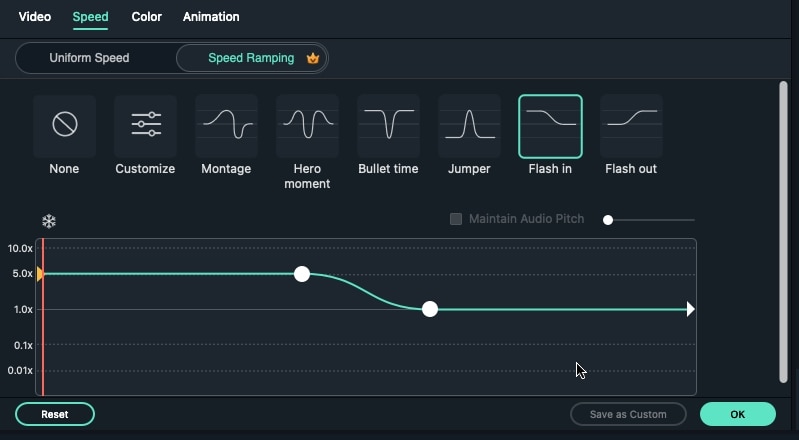Select the Jumper speed preset
799x440 pixels.
pyautogui.click(x=469, y=126)
